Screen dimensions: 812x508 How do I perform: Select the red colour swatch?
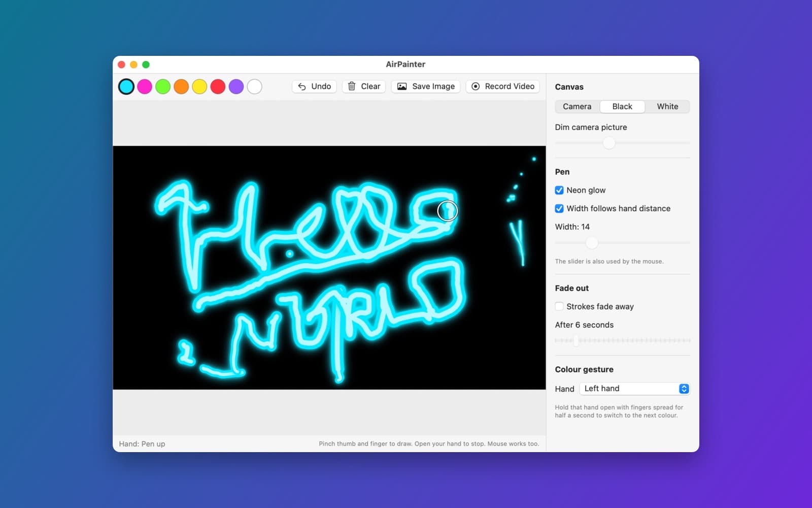coord(218,86)
